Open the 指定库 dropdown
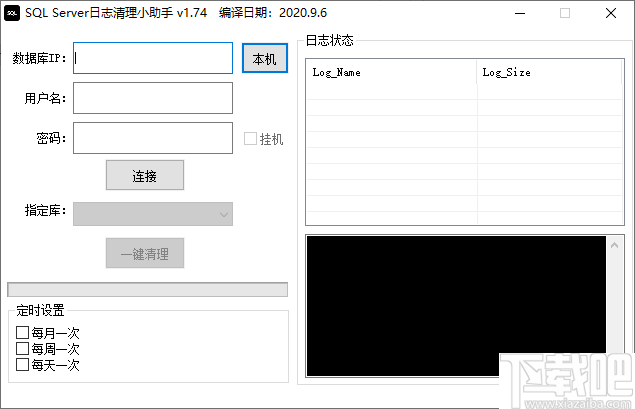 153,214
